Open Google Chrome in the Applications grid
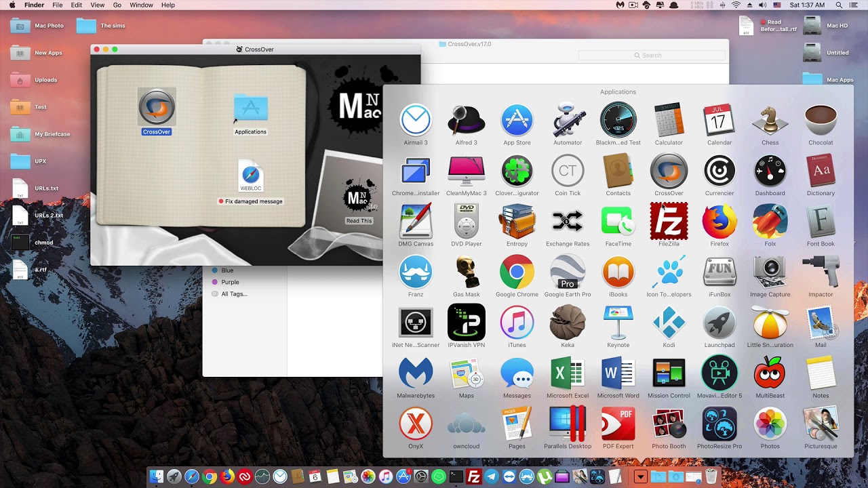 (517, 272)
